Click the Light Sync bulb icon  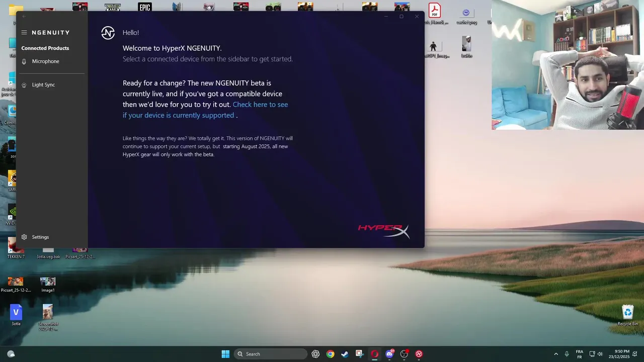coord(24,85)
